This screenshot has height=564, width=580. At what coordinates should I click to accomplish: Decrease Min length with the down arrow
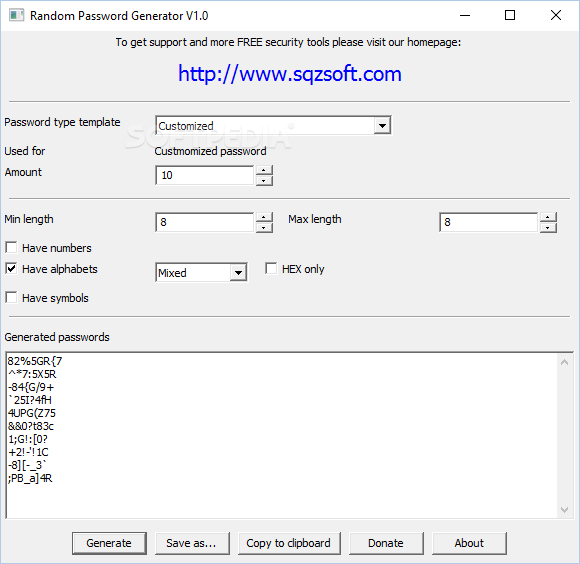264,227
